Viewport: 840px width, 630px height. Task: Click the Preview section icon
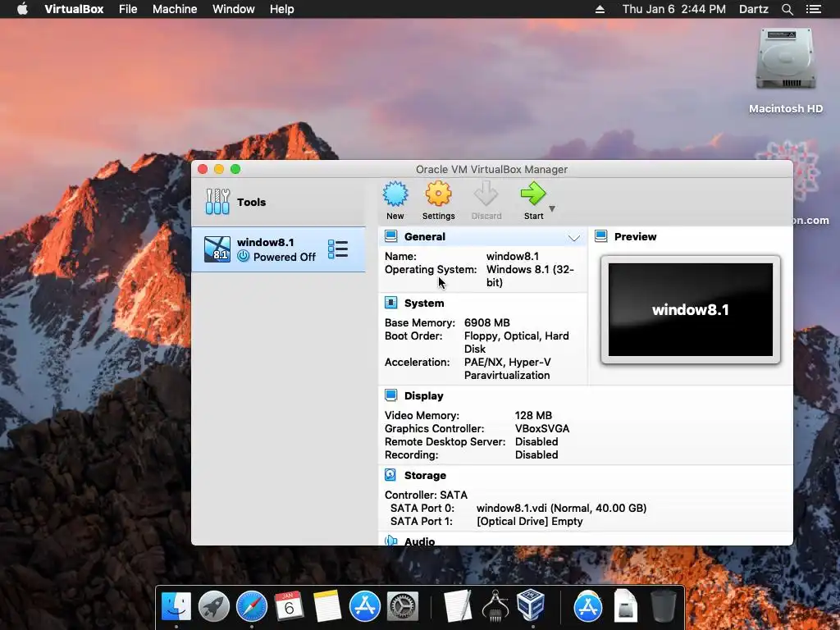click(x=601, y=236)
